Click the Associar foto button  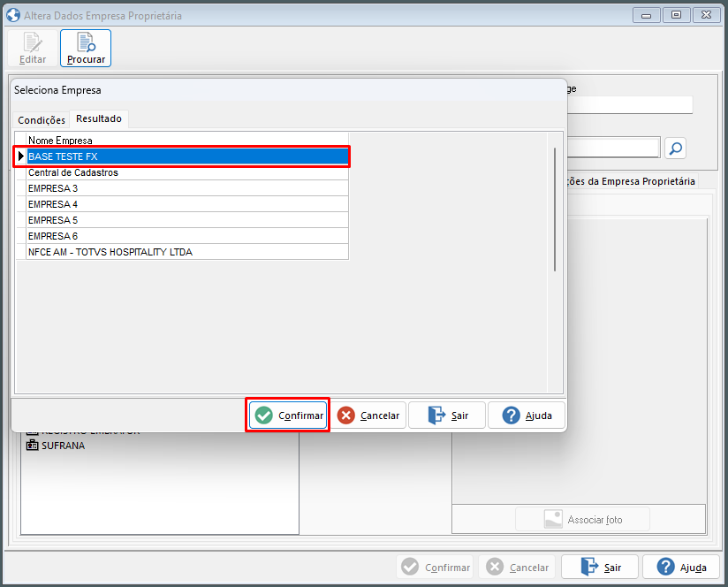[x=581, y=518]
